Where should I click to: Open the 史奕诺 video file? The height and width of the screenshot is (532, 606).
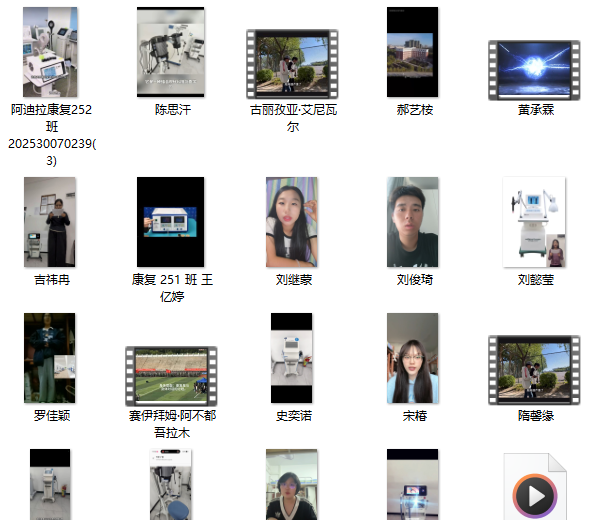(x=292, y=357)
